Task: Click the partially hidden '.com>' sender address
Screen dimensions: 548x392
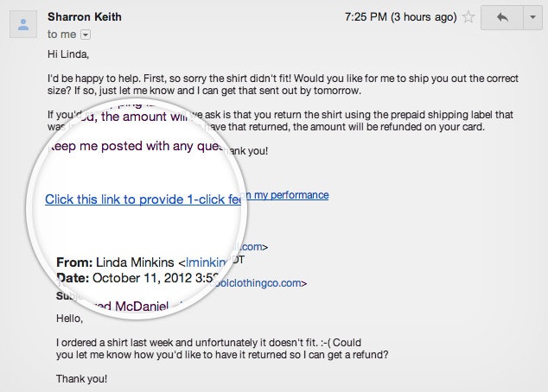Action: (252, 247)
